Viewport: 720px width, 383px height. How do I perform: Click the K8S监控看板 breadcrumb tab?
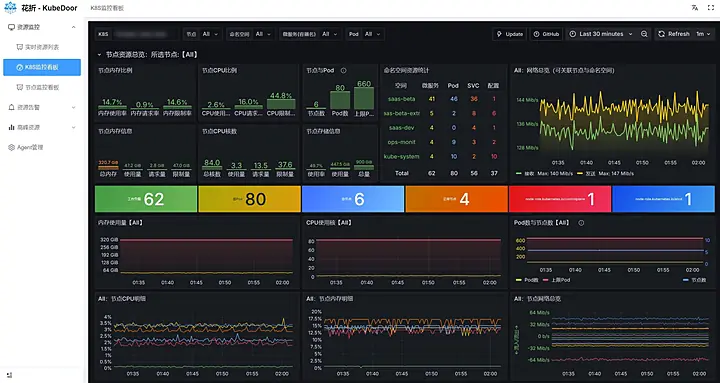(x=107, y=8)
